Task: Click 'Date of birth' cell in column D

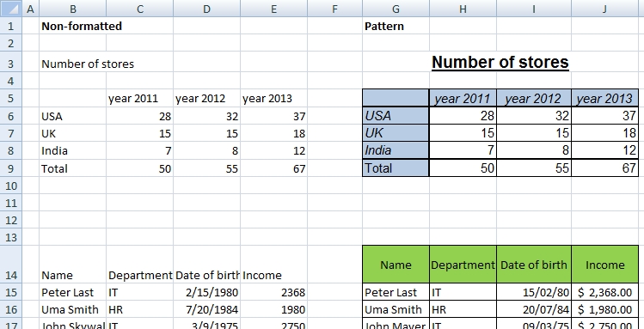Action: tap(206, 265)
